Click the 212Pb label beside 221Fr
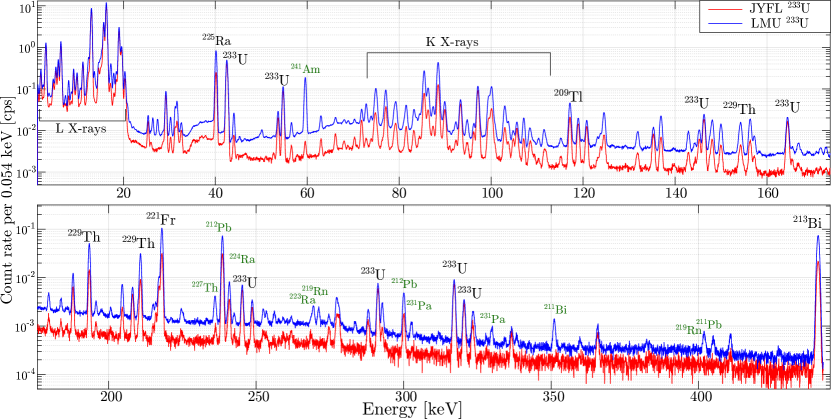The height and width of the screenshot is (419, 831). 219,227
